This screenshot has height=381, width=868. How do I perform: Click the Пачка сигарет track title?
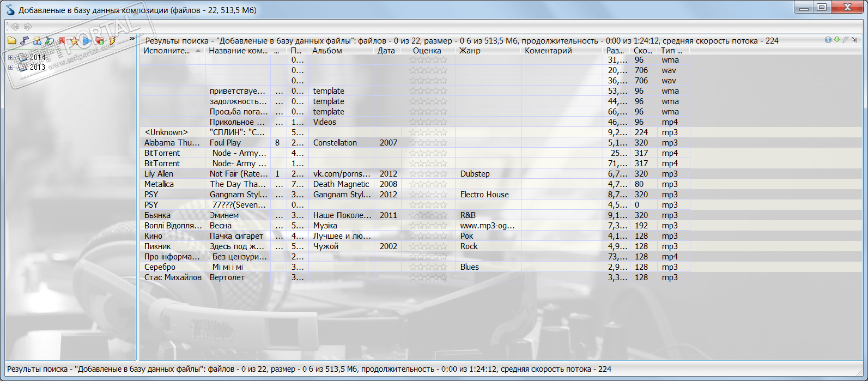(x=238, y=236)
